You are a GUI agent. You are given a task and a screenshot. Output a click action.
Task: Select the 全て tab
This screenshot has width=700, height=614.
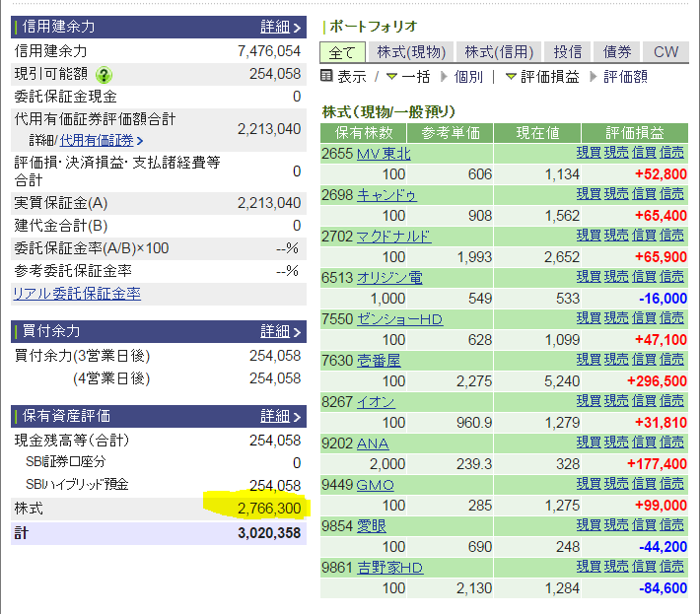pos(342,52)
